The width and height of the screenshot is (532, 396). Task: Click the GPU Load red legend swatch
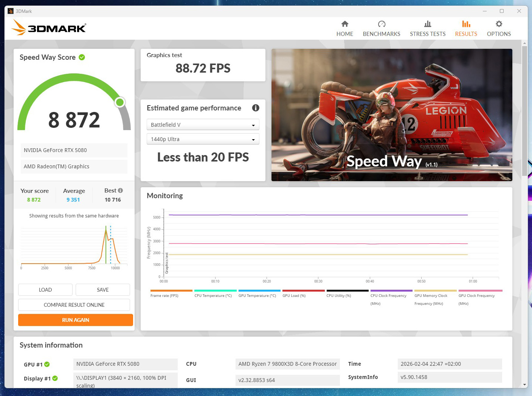[303, 290]
